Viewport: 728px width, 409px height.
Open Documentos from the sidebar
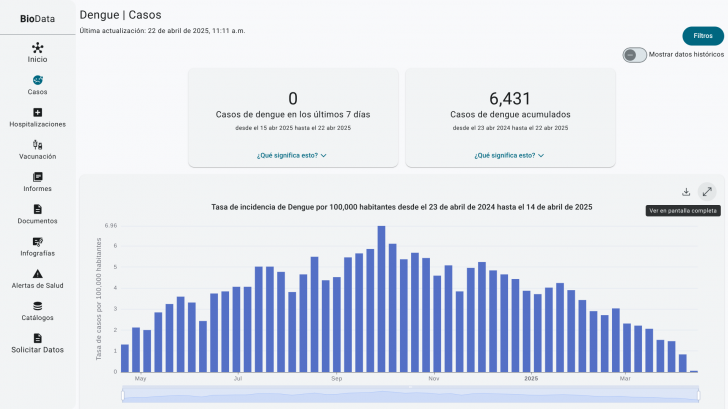coord(37,209)
